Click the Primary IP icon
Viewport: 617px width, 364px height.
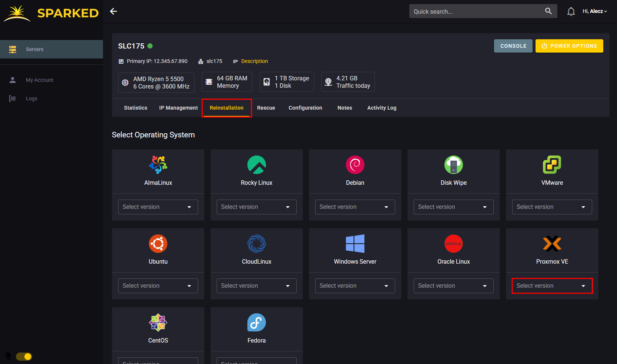(121, 61)
